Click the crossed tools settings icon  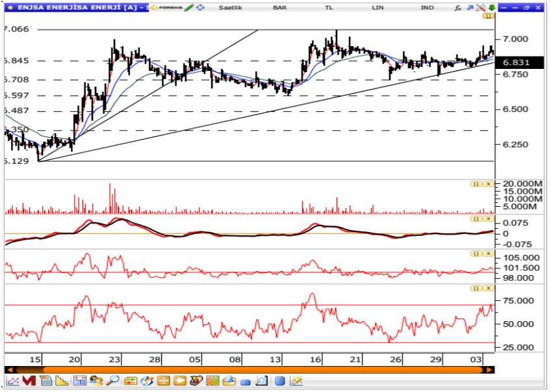480,7
